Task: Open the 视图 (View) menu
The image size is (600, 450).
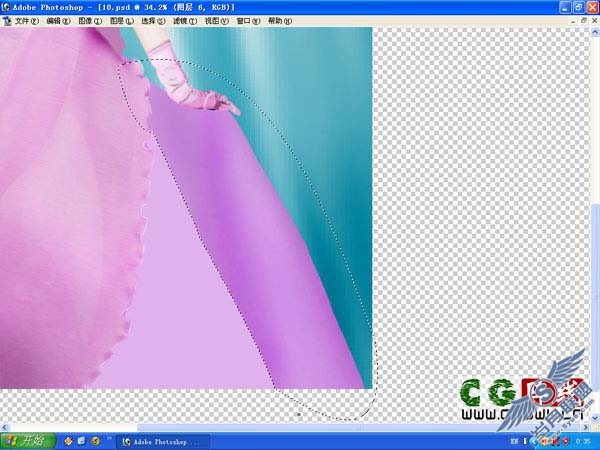Action: [217, 21]
